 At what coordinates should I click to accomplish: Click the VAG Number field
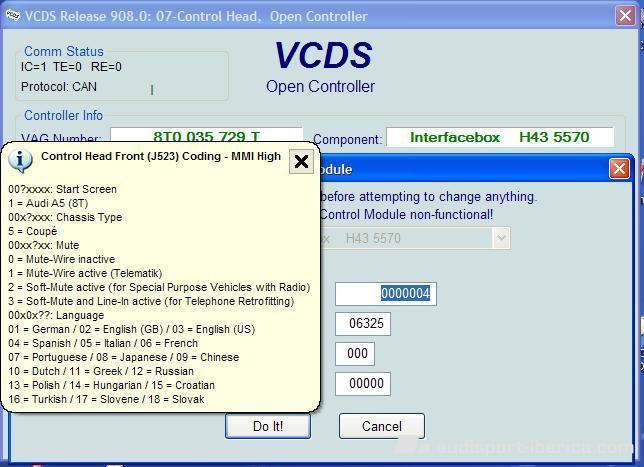[x=206, y=137]
